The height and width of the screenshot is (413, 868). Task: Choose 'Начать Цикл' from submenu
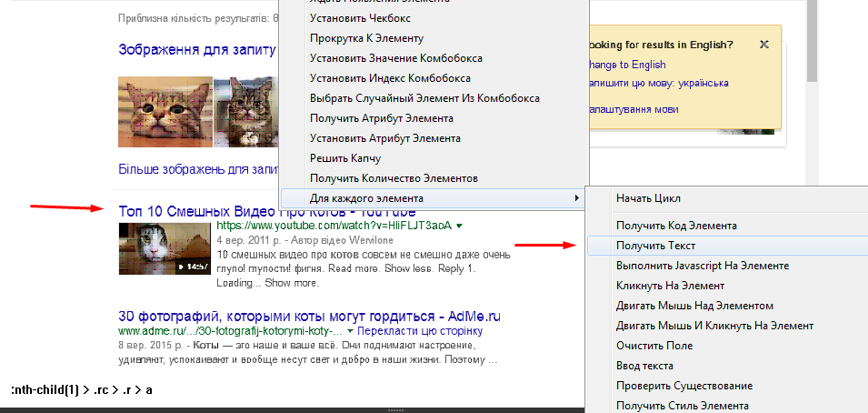pyautogui.click(x=648, y=198)
